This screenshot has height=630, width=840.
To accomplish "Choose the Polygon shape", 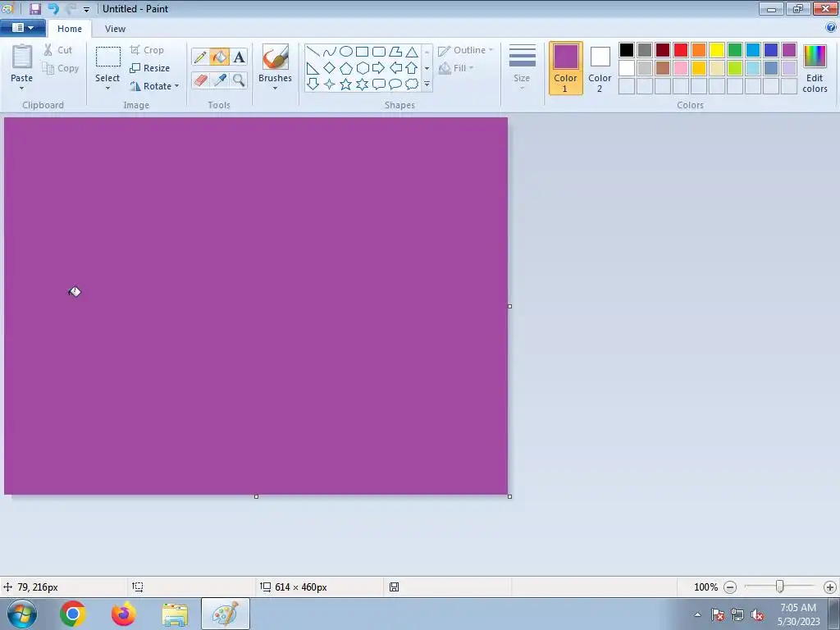I will pos(395,52).
